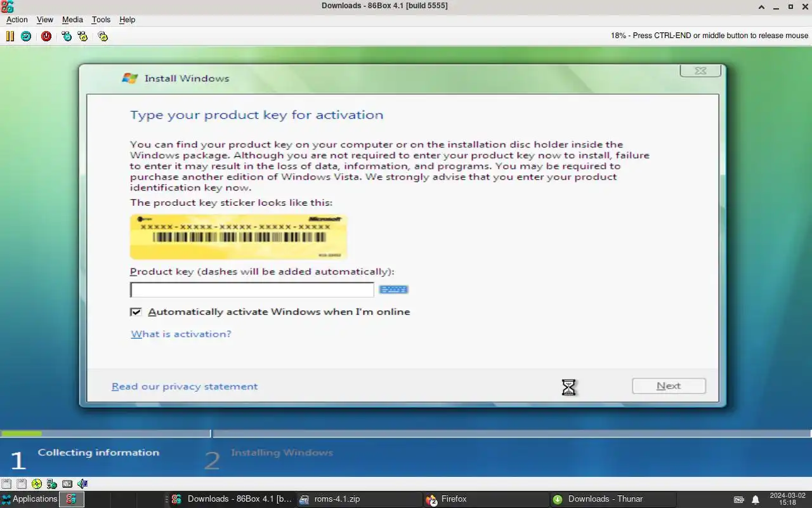Click the 'Type your product key for activation' heading
This screenshot has width=812, height=508.
[x=256, y=115]
